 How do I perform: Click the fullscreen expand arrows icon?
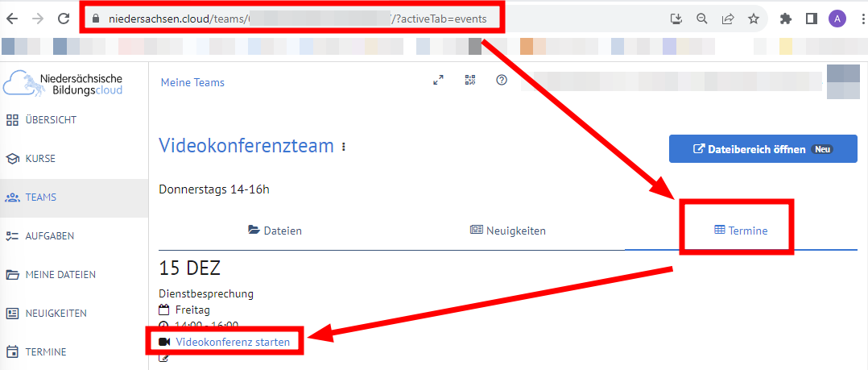click(438, 81)
